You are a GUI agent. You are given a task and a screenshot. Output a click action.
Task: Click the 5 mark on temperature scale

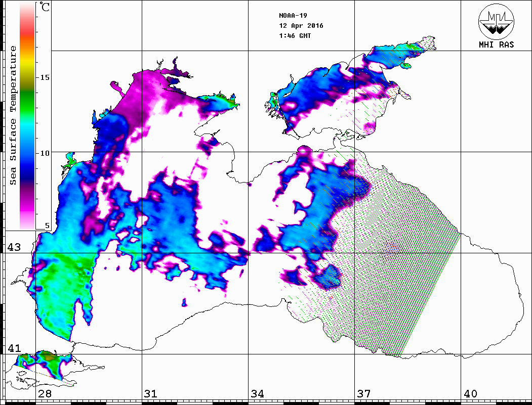47,226
